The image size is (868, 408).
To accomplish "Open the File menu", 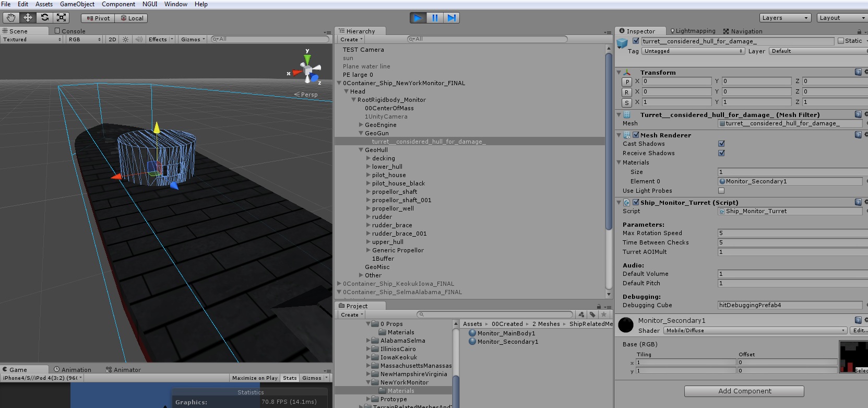I will [6, 4].
